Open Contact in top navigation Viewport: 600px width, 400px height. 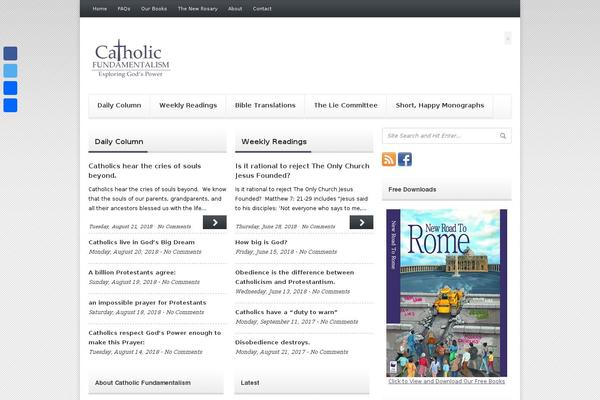[262, 8]
